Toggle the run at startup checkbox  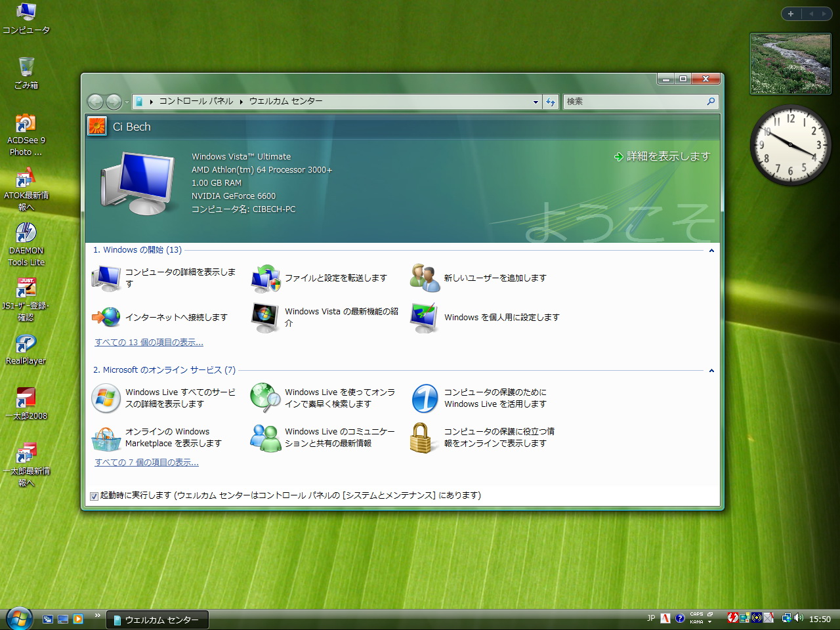point(94,496)
